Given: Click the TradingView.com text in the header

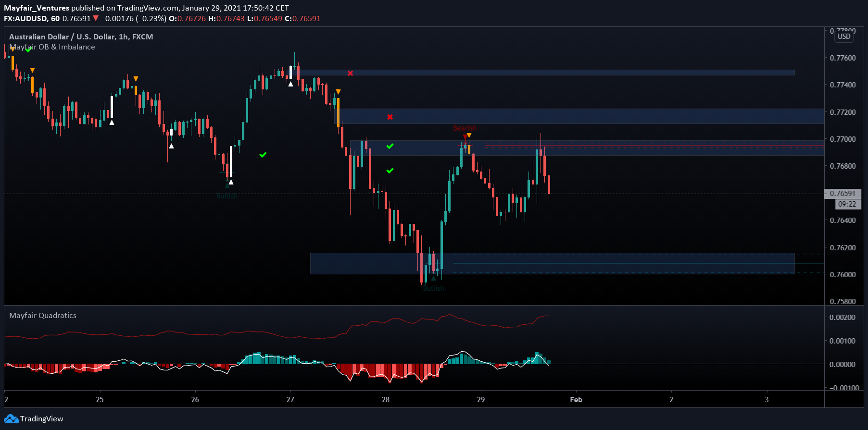Looking at the screenshot, I should point(147,8).
